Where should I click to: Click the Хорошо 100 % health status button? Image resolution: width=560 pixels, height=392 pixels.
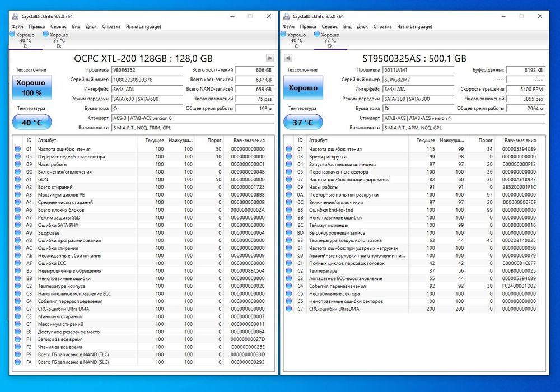click(32, 87)
